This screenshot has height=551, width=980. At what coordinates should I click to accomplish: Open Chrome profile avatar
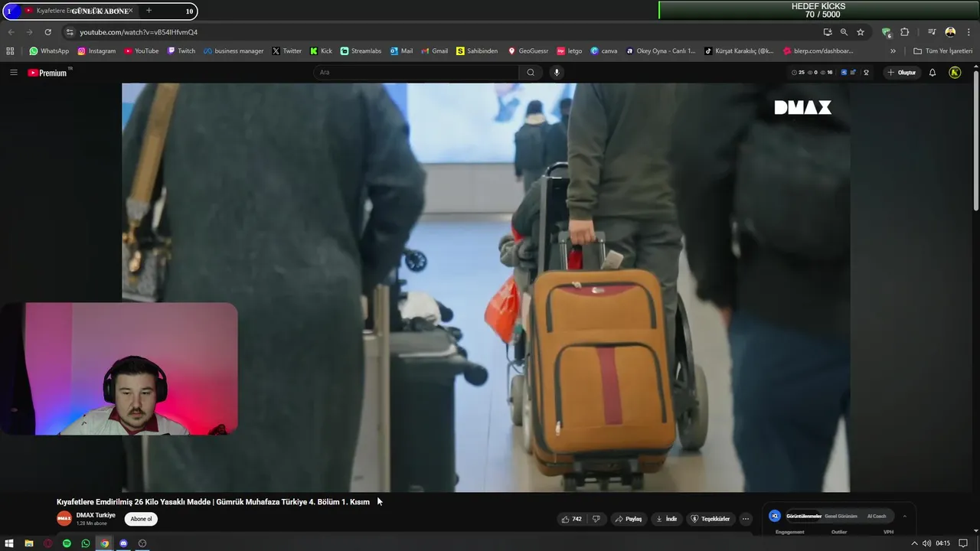[950, 32]
